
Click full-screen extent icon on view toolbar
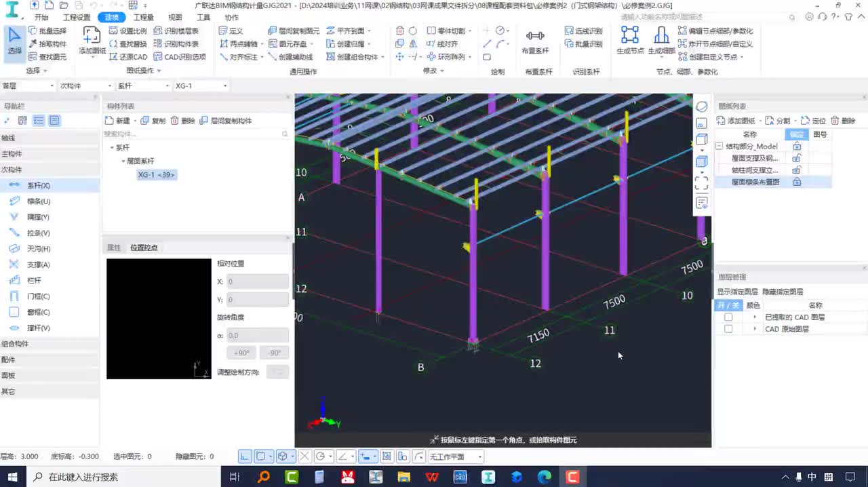click(702, 182)
